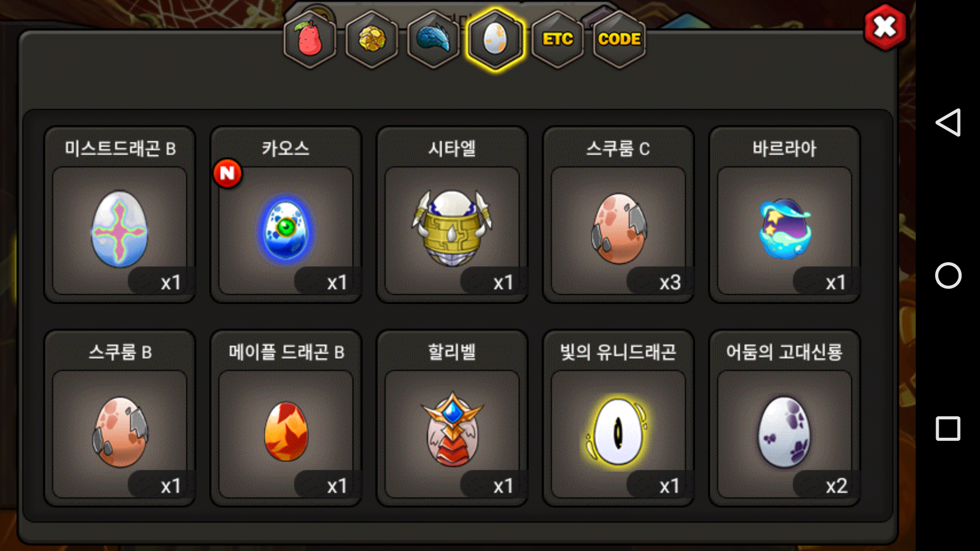This screenshot has height=551, width=980.
Task: Switch to the gold nugget tab
Action: (x=372, y=39)
